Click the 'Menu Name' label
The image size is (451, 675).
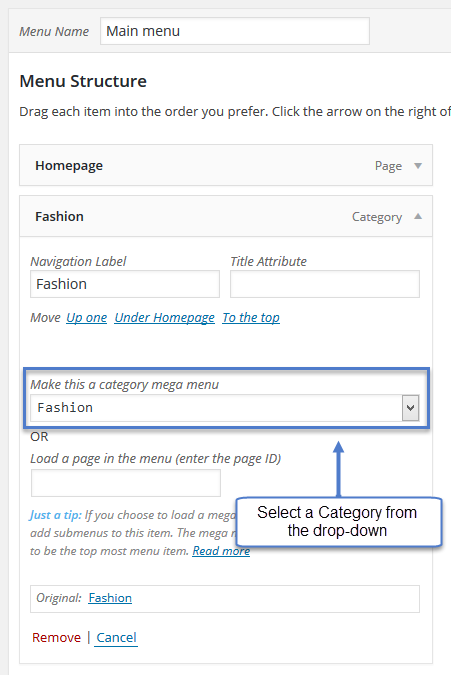pyautogui.click(x=54, y=31)
